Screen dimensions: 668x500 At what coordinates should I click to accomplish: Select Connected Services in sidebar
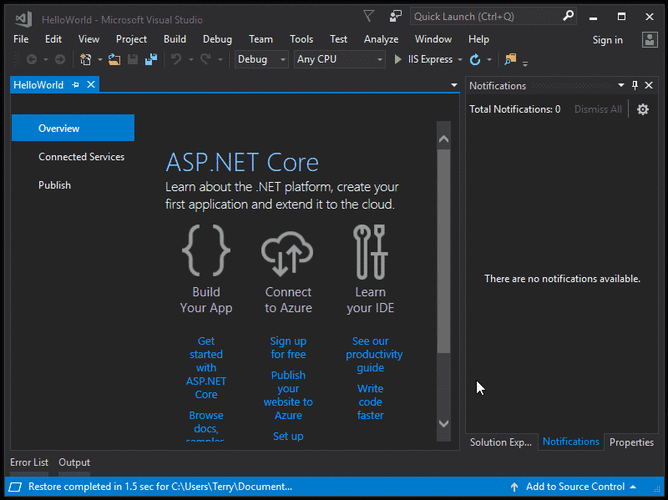[x=81, y=157]
